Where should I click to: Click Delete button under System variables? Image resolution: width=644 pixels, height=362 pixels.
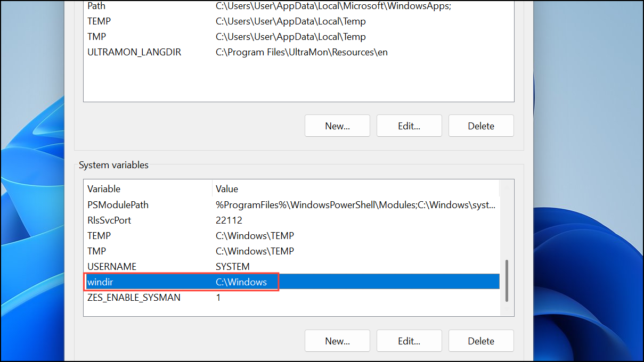[481, 341]
